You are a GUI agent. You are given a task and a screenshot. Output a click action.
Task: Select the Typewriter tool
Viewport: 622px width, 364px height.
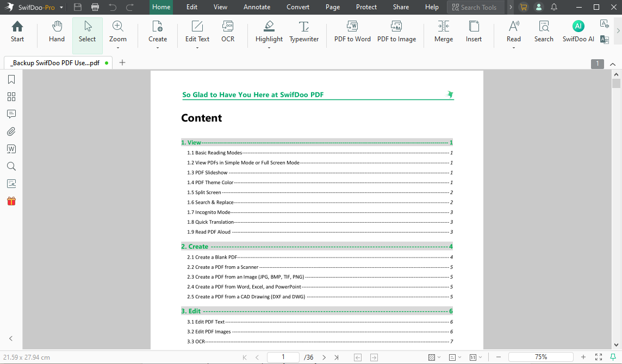coord(304,31)
